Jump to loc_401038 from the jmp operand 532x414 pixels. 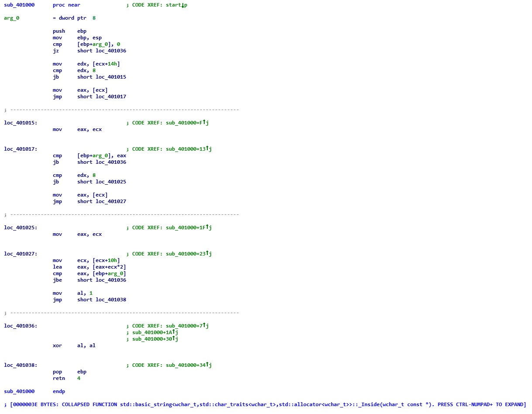point(111,300)
